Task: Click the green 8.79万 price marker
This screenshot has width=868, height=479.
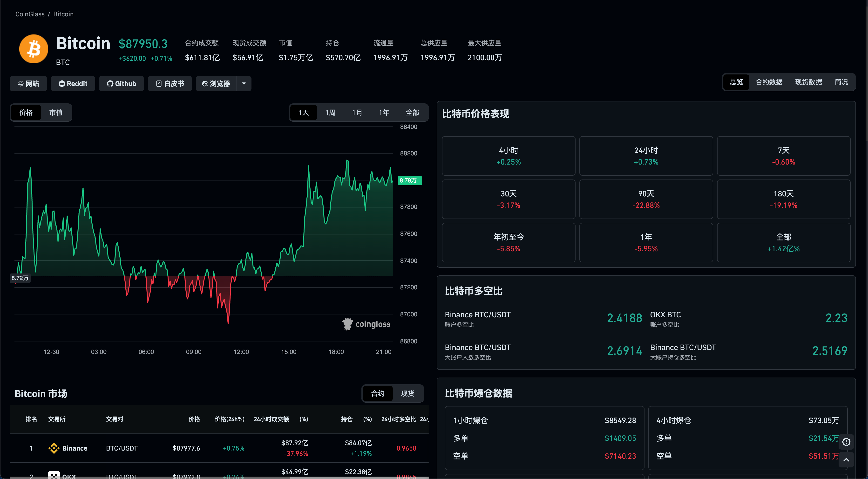Action: click(409, 180)
